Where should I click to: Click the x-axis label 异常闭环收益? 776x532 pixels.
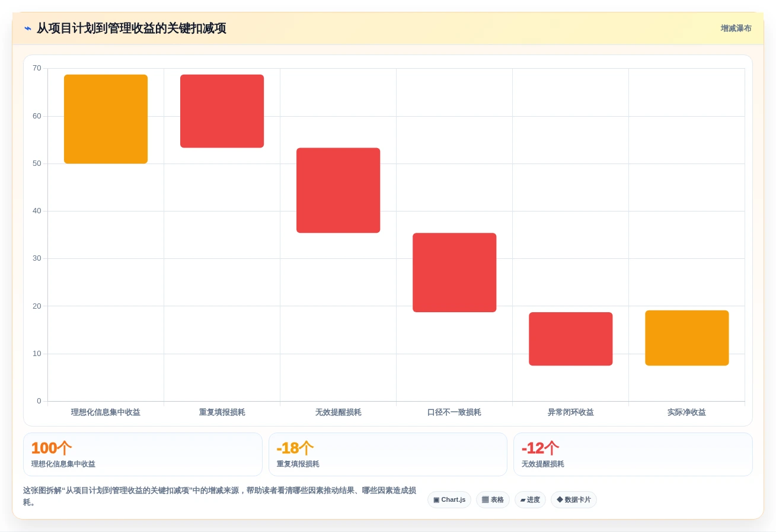[570, 412]
